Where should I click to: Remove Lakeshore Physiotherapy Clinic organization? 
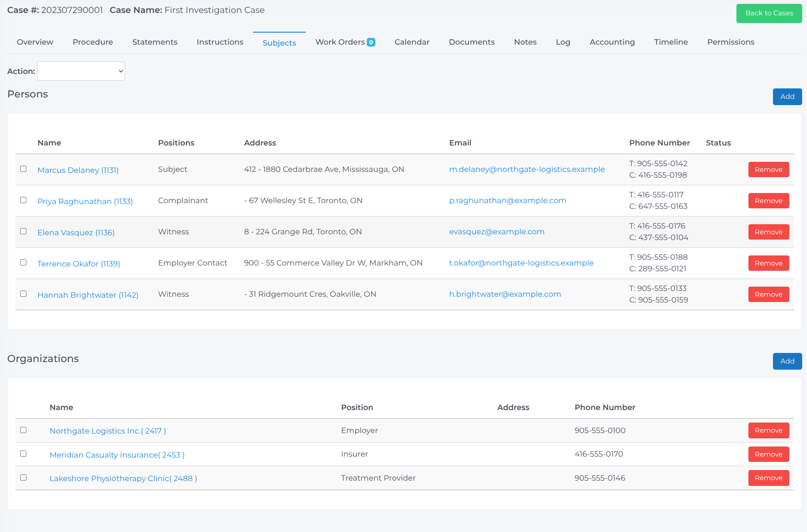click(769, 478)
